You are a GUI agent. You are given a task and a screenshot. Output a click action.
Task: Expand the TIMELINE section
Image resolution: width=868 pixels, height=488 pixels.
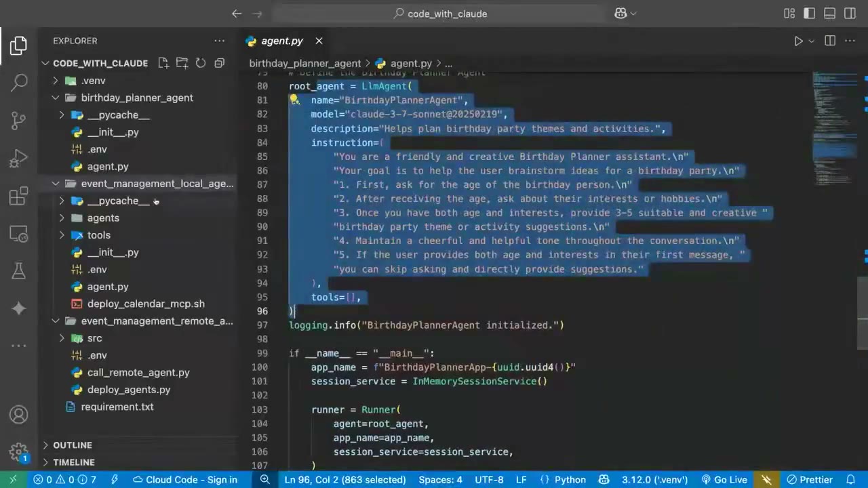(x=74, y=462)
